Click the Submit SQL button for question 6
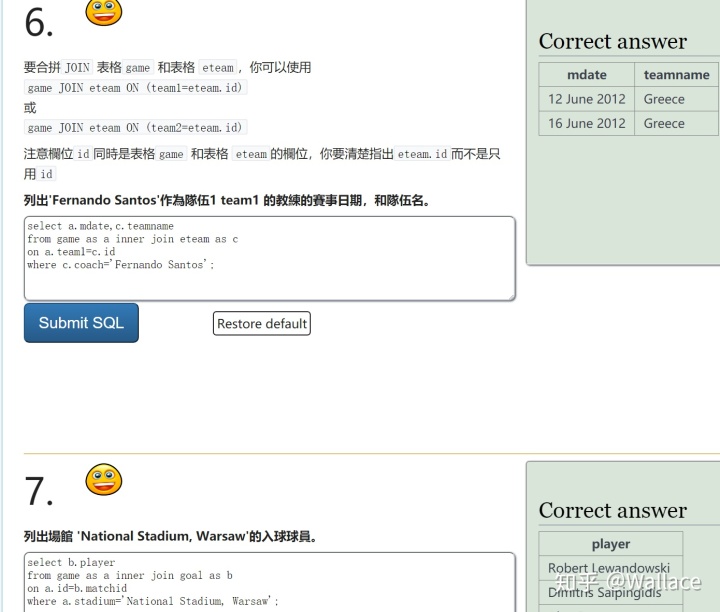Screen dimensions: 720x612 (x=81, y=323)
